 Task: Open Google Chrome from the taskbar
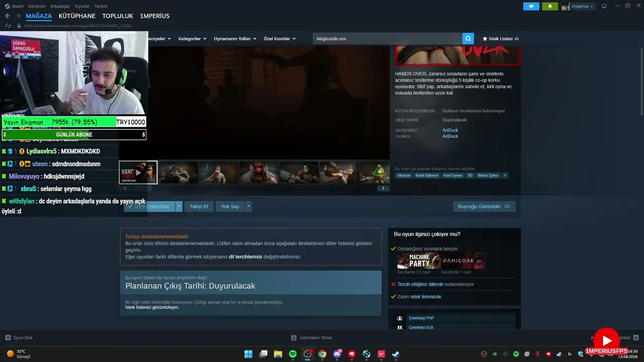(323, 354)
